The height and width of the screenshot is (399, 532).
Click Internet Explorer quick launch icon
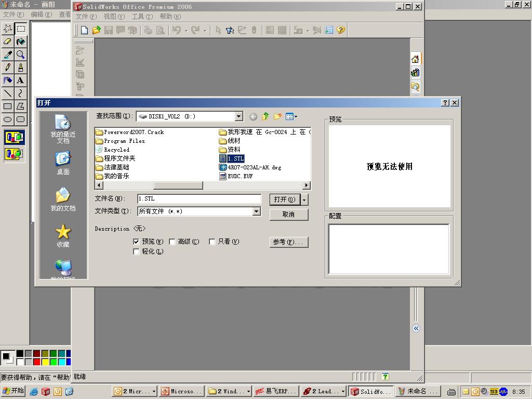(x=34, y=392)
